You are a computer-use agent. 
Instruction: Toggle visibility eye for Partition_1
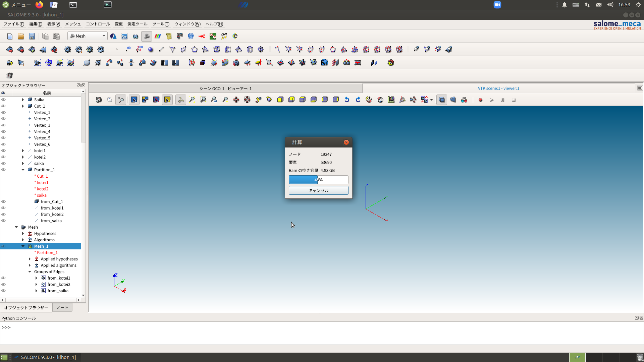tap(3, 170)
